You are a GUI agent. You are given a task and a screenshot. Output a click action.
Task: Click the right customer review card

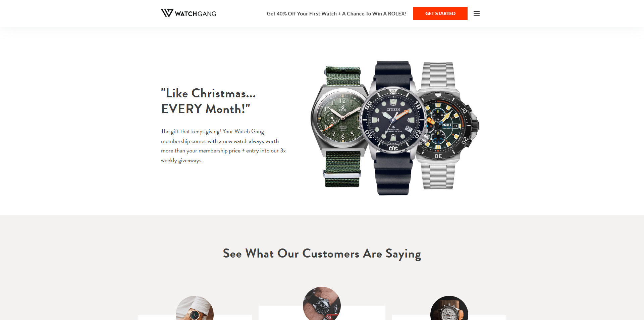449,317
